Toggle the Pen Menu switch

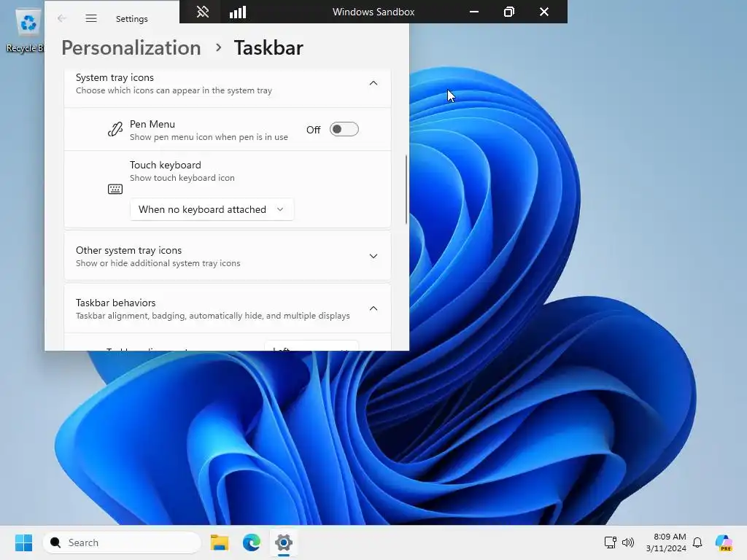tap(344, 130)
